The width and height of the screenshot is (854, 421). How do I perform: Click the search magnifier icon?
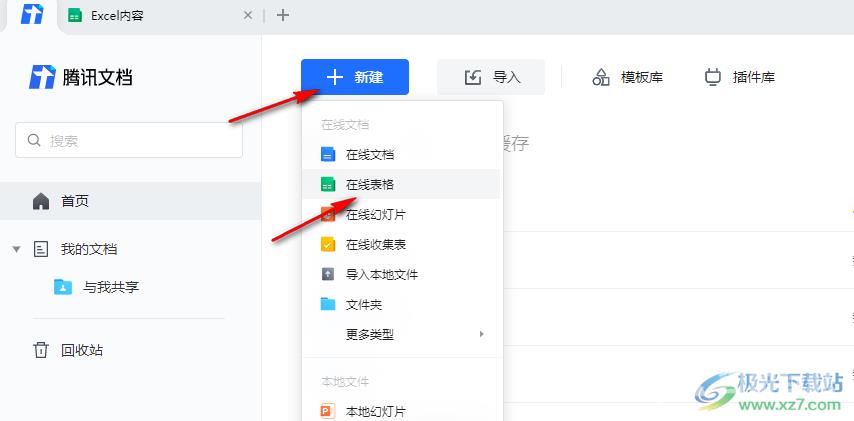pos(34,141)
